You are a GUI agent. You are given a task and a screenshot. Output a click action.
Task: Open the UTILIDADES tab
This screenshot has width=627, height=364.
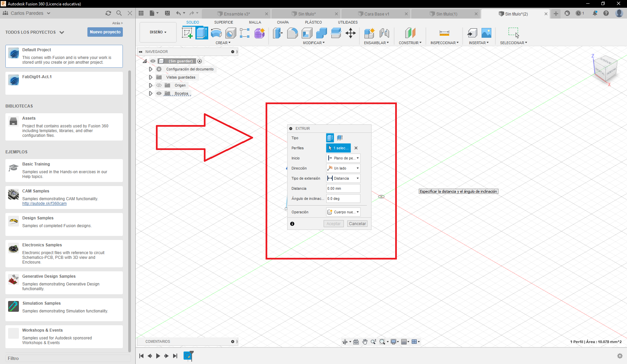tap(348, 22)
